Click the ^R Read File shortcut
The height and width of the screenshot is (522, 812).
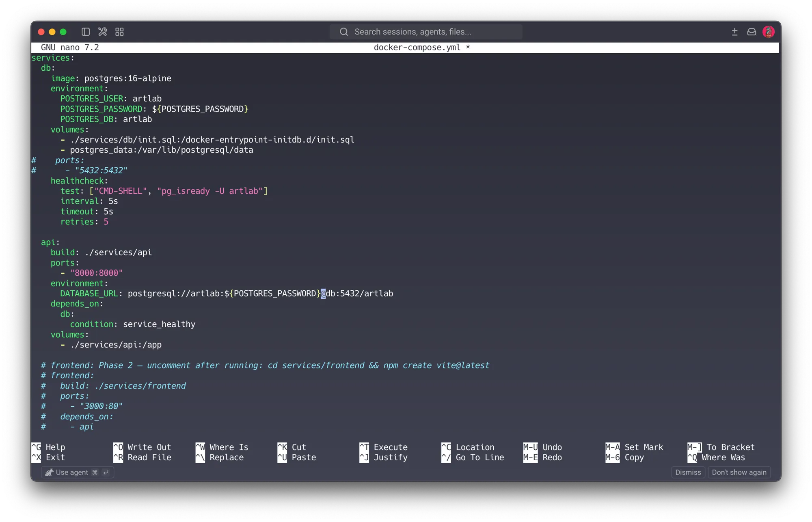143,457
